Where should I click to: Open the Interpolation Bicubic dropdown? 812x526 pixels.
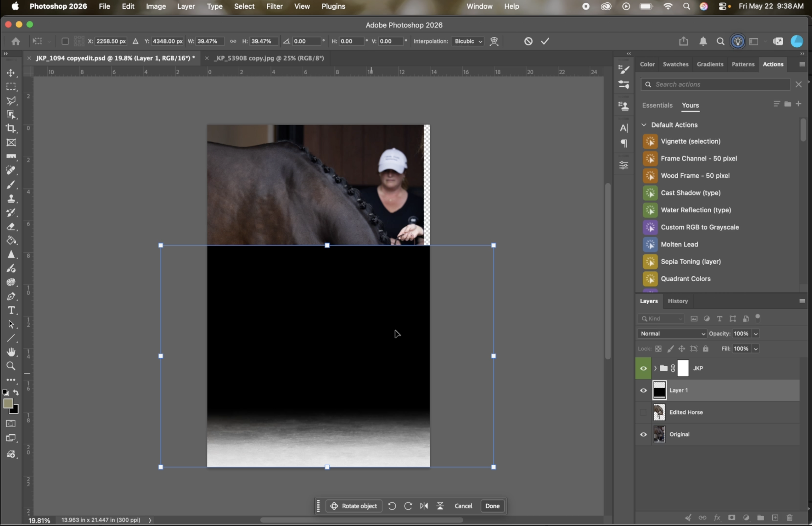click(468, 41)
